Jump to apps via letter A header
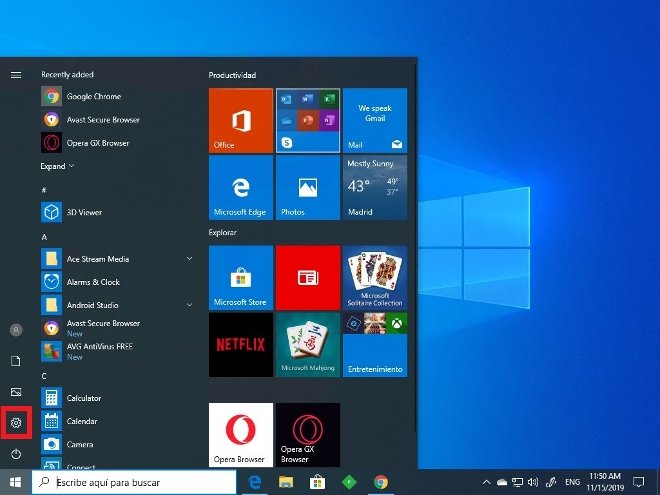This screenshot has height=495, width=660. coord(44,237)
